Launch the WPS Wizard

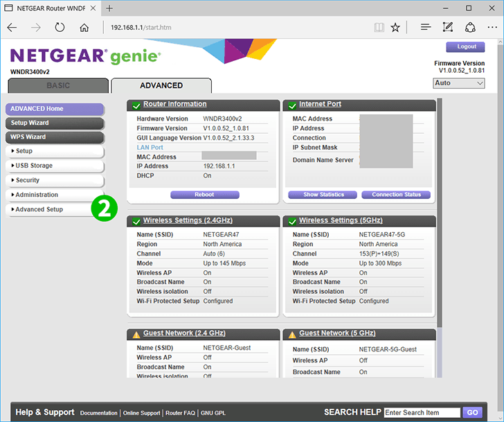(55, 137)
